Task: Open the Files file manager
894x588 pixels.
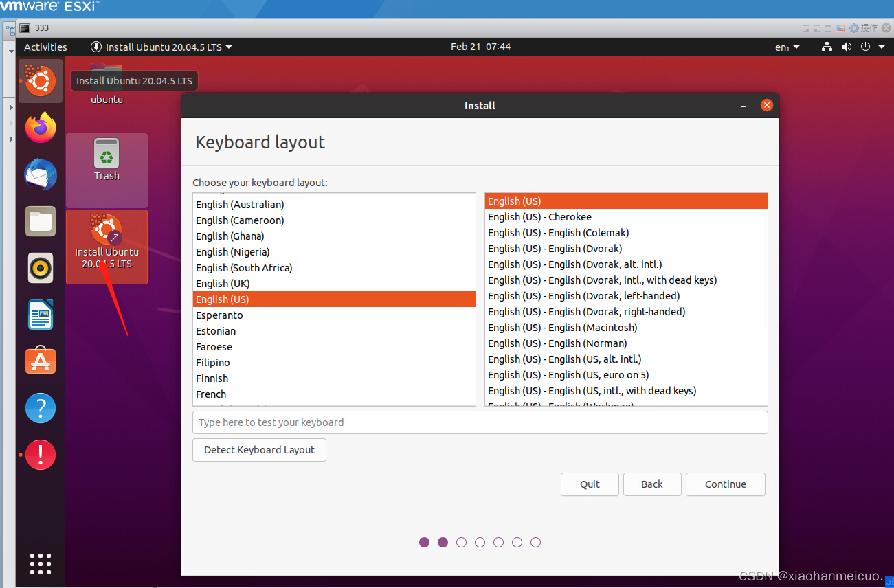Action: (40, 221)
